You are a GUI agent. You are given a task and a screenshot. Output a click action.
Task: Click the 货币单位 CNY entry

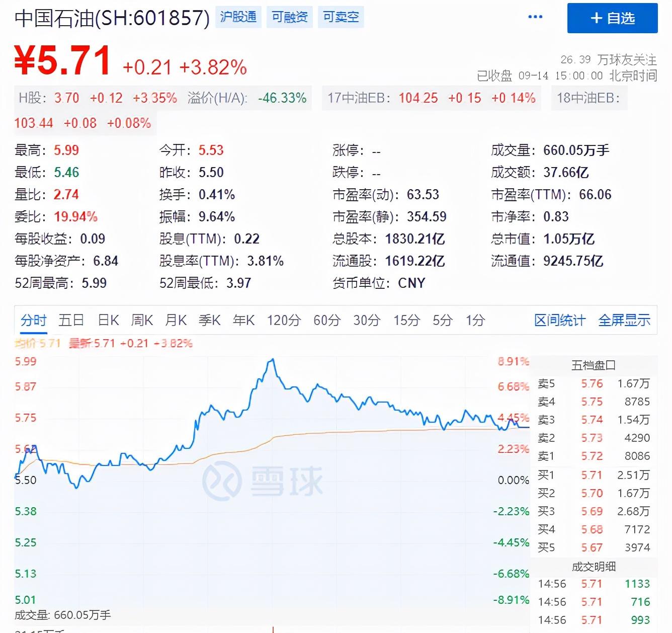[379, 283]
